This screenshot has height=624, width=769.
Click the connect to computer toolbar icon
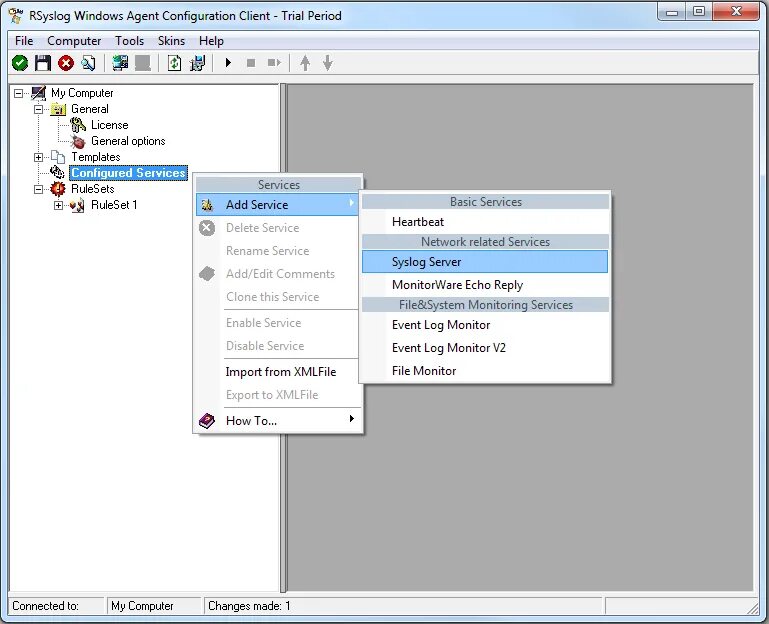click(x=120, y=63)
